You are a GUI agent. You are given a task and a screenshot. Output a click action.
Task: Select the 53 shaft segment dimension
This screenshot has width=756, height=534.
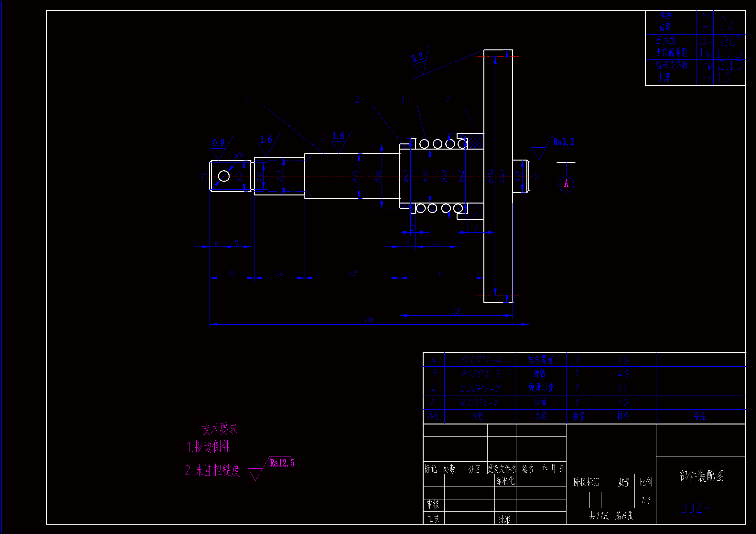click(352, 273)
